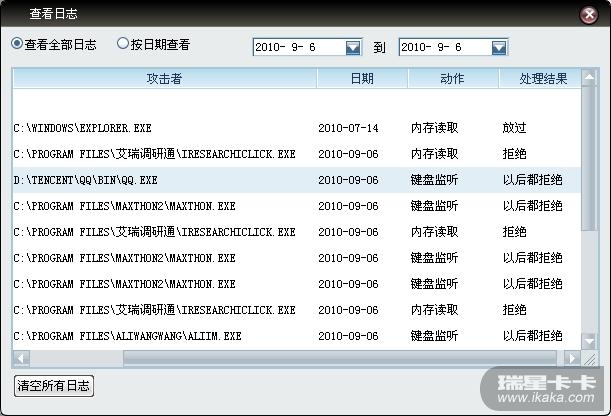
Task: Click the resize grip at list corner
Action: (x=590, y=358)
